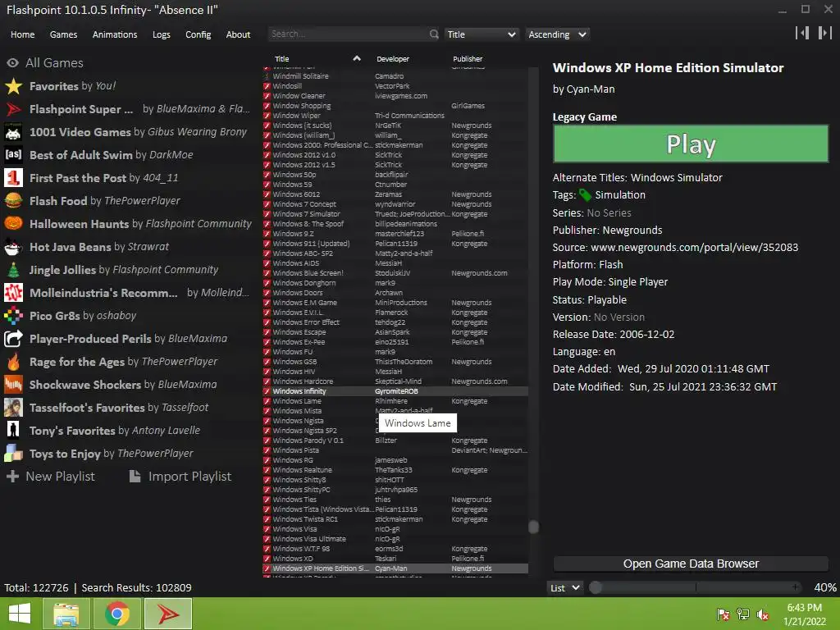Click the Rage for the Ages flame icon
The image size is (840, 630).
(x=13, y=362)
